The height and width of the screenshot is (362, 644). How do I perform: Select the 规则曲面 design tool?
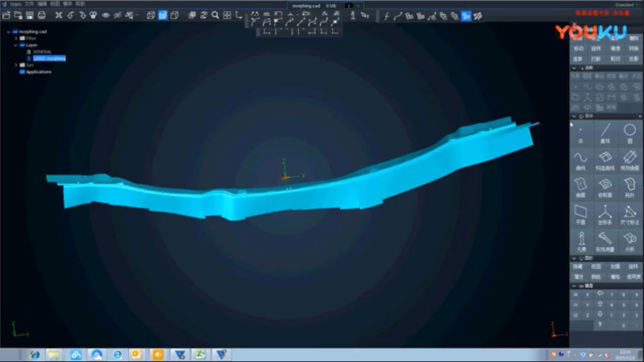(x=630, y=161)
